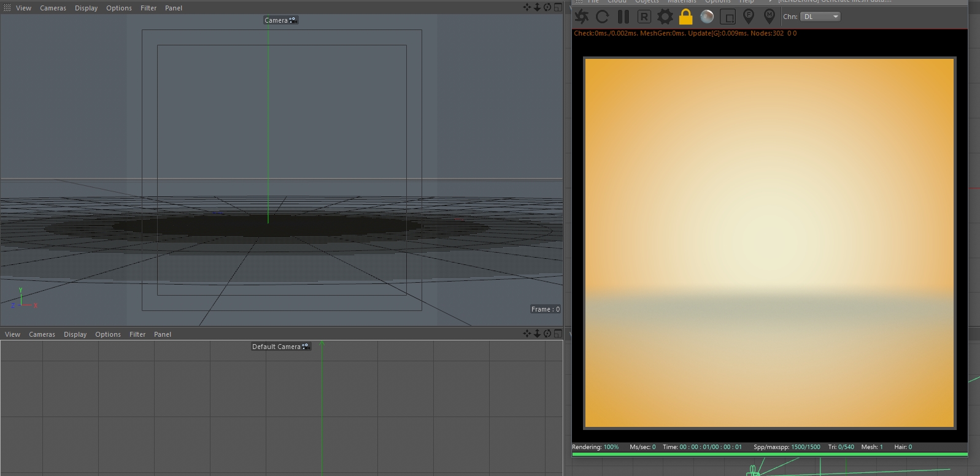This screenshot has width=980, height=476.
Task: Toggle the render region icon
Action: click(x=728, y=17)
